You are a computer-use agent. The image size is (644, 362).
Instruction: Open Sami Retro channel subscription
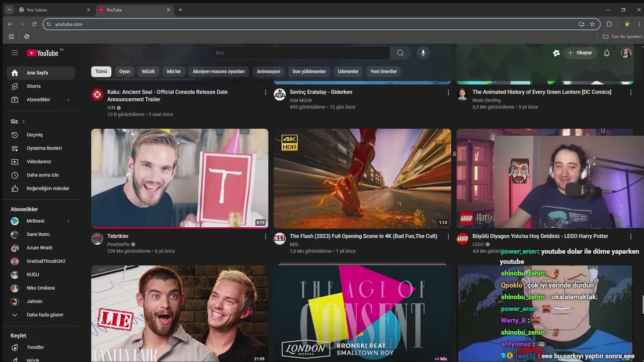point(41,234)
